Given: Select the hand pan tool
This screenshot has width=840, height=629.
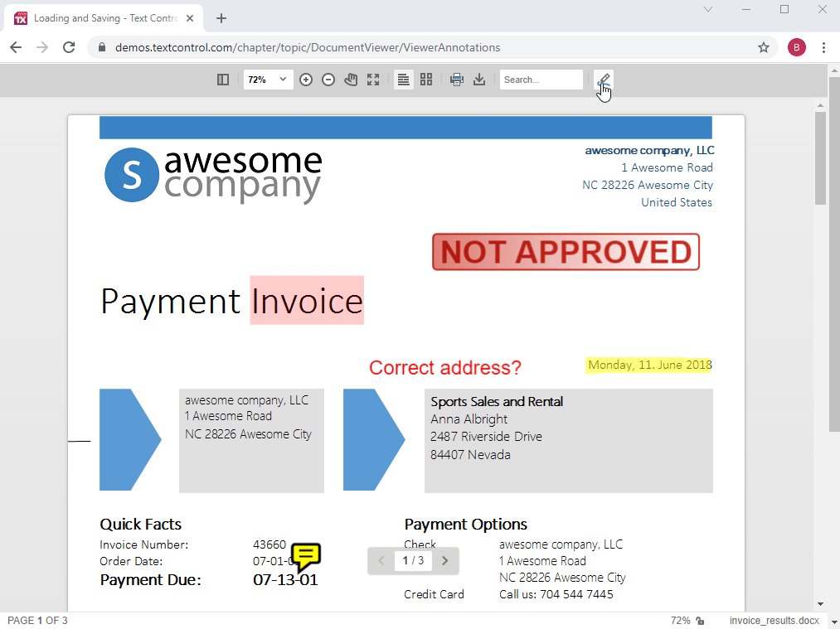Looking at the screenshot, I should click(x=351, y=80).
